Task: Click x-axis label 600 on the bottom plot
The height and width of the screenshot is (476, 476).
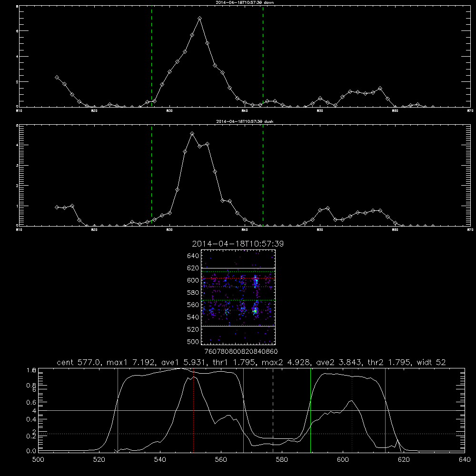Action: 343,460
